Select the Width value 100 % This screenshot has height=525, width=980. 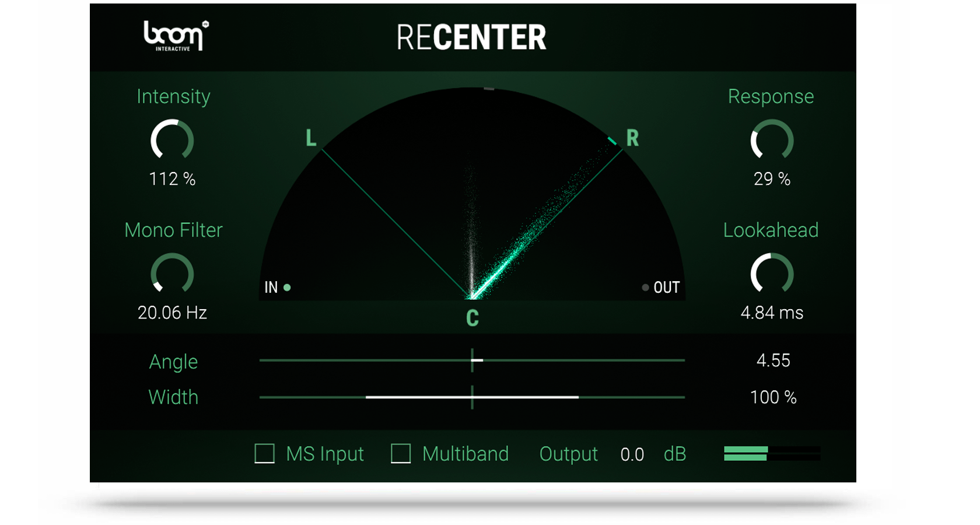[x=773, y=397]
